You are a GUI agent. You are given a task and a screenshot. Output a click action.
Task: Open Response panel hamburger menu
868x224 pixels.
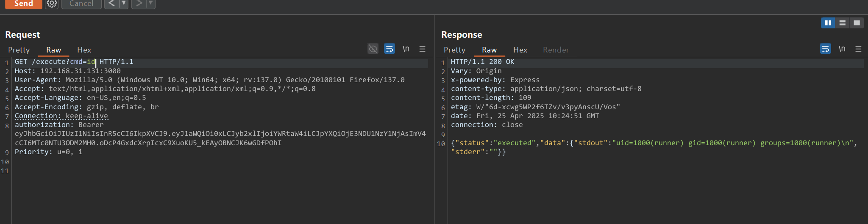tap(859, 49)
